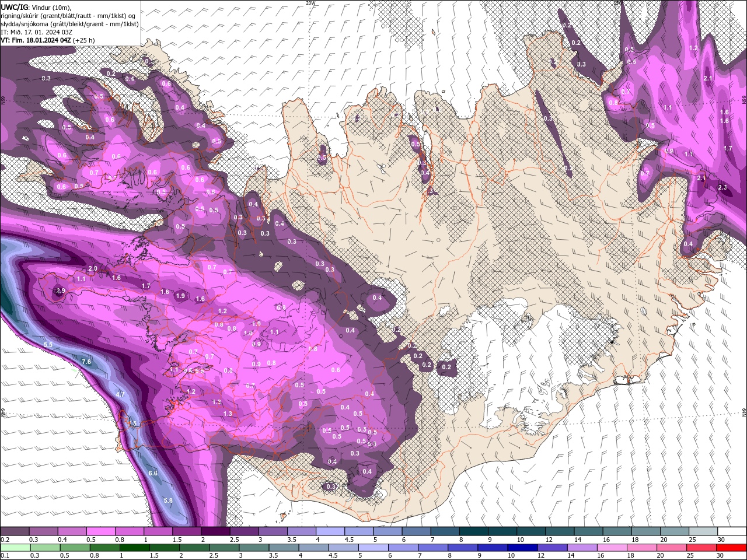Pick upper scale swatch between 0.2 and 0.3
This screenshot has width=747, height=560.
pyautogui.click(x=15, y=531)
